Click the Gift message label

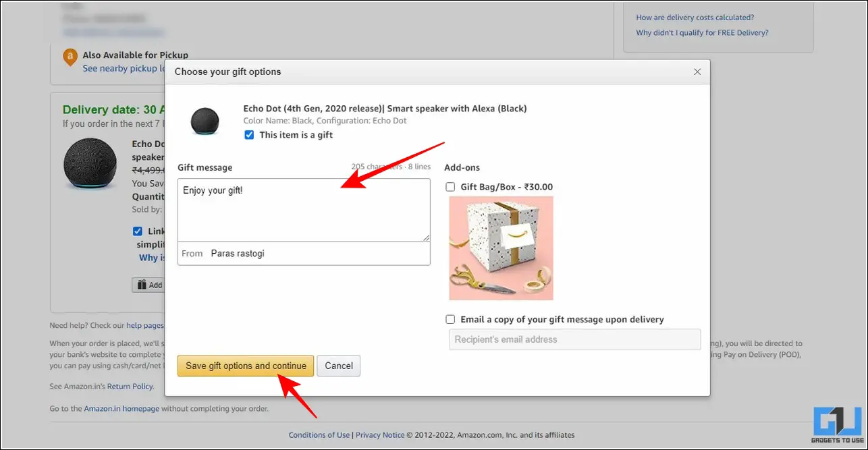coord(205,167)
